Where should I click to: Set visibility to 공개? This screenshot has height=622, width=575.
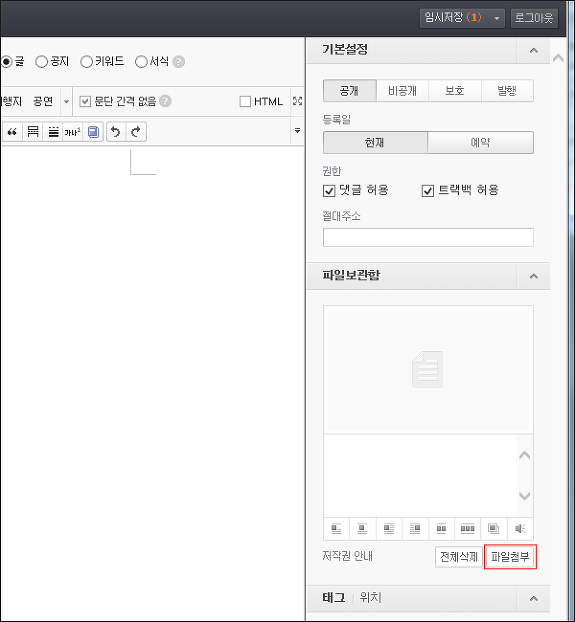click(349, 91)
